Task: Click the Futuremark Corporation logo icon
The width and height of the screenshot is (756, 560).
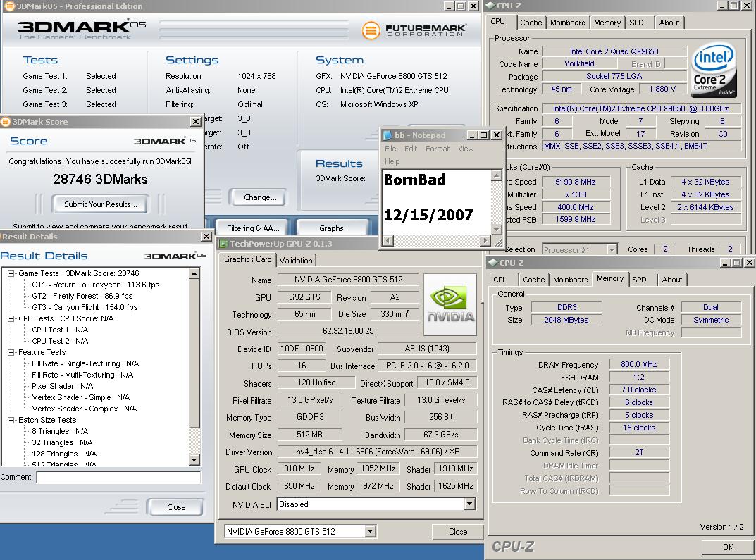Action: 371,30
